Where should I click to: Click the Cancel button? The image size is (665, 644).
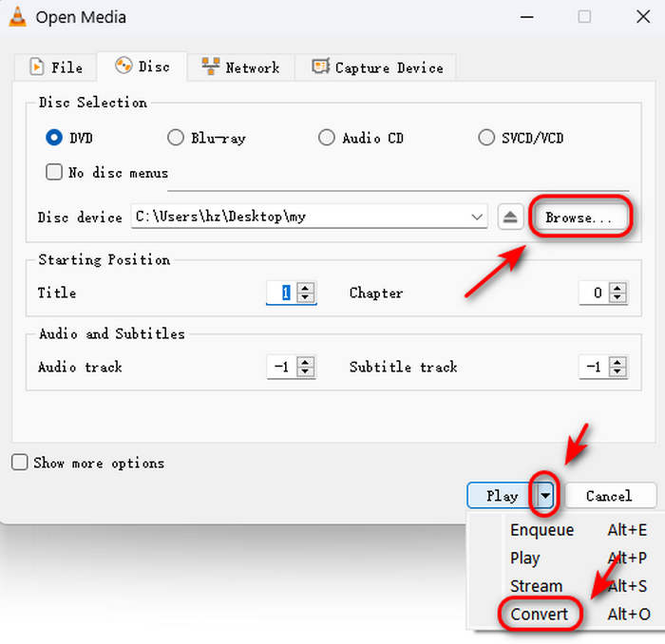tap(610, 495)
